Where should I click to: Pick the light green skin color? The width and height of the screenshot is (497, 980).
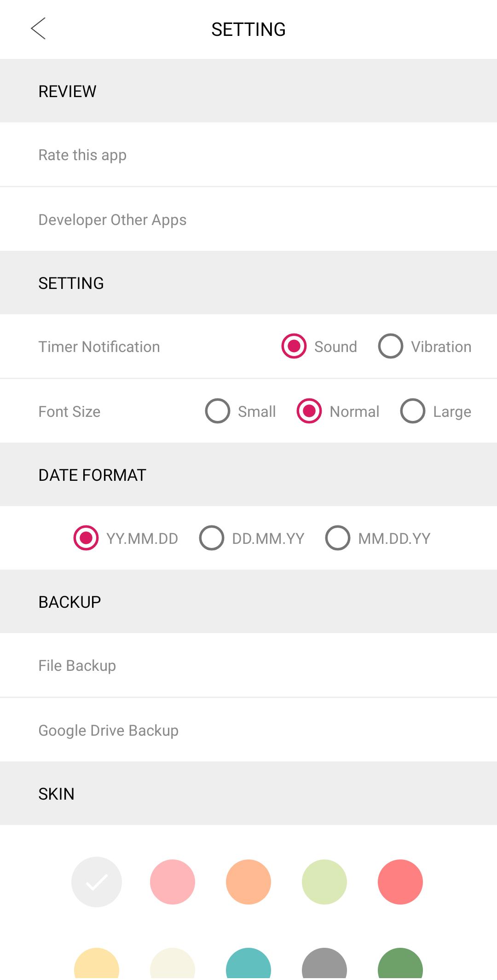(324, 882)
